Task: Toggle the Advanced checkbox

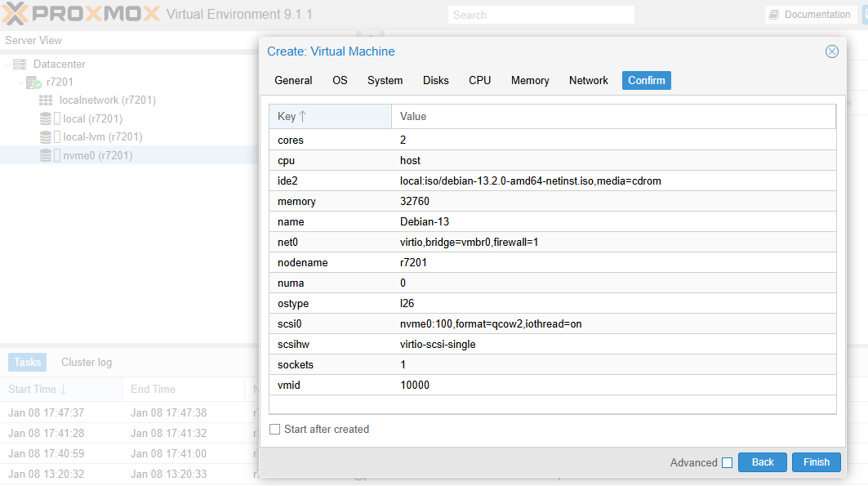Action: tap(727, 463)
